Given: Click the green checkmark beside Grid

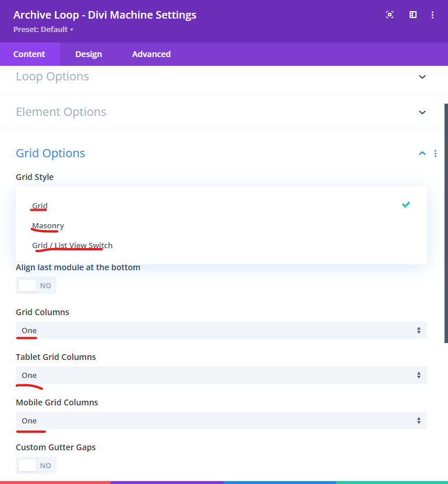Looking at the screenshot, I should point(405,204).
